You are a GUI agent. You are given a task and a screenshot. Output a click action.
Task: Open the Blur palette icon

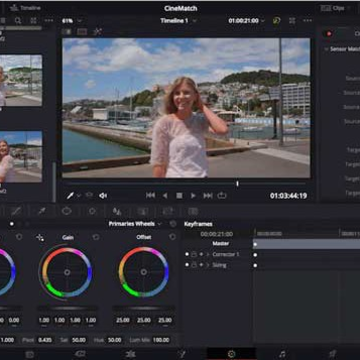coord(117,211)
